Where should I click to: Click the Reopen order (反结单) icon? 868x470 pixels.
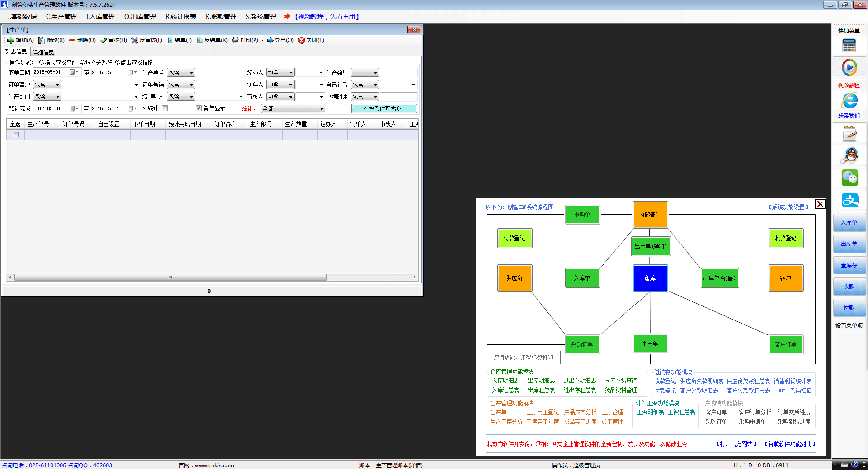199,40
